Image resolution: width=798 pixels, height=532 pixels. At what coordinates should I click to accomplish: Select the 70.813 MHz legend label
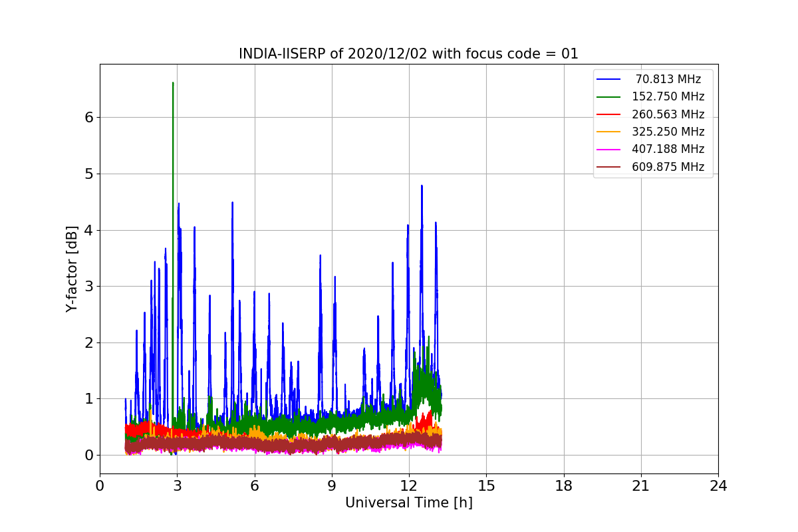click(668, 79)
